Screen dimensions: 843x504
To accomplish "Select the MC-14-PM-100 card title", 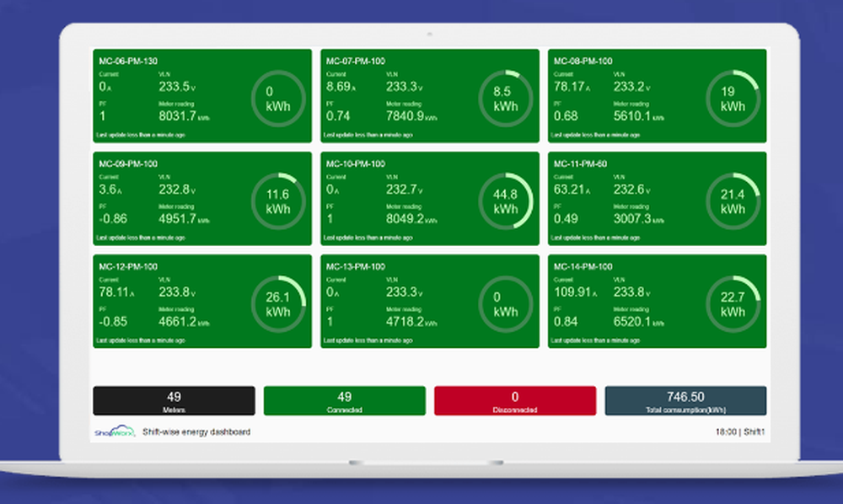I will 583,266.
